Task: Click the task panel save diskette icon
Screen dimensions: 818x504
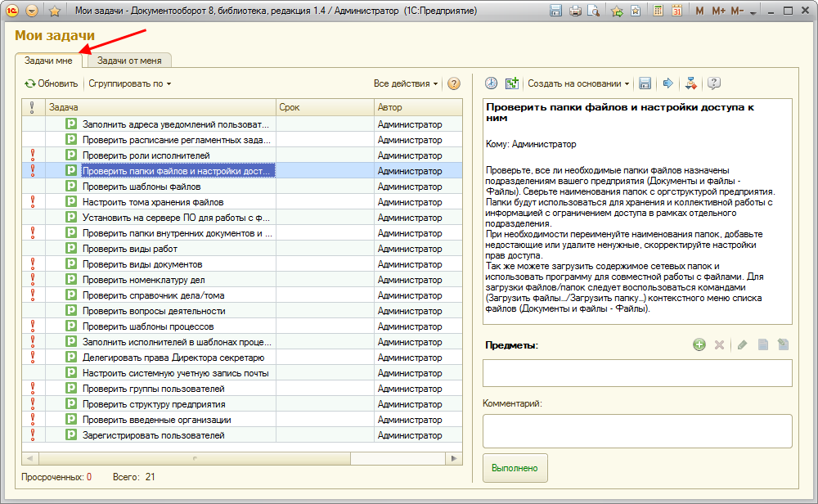Action: point(645,83)
